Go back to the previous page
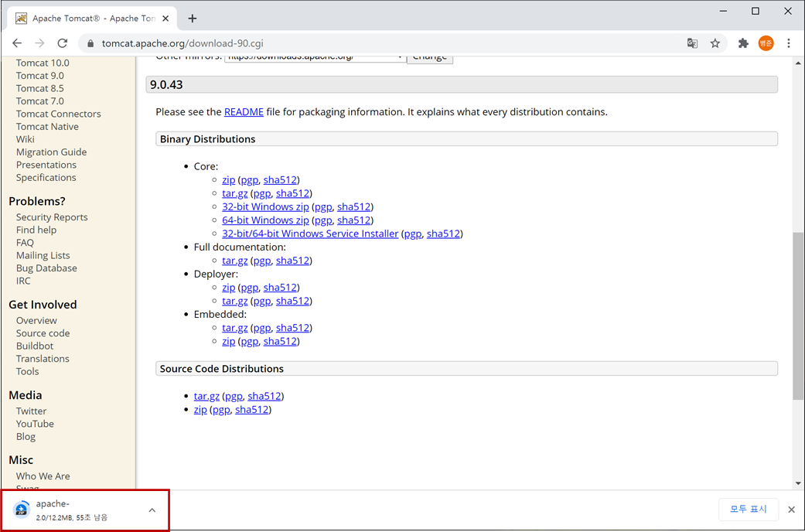Image resolution: width=805 pixels, height=532 pixels. (17, 43)
